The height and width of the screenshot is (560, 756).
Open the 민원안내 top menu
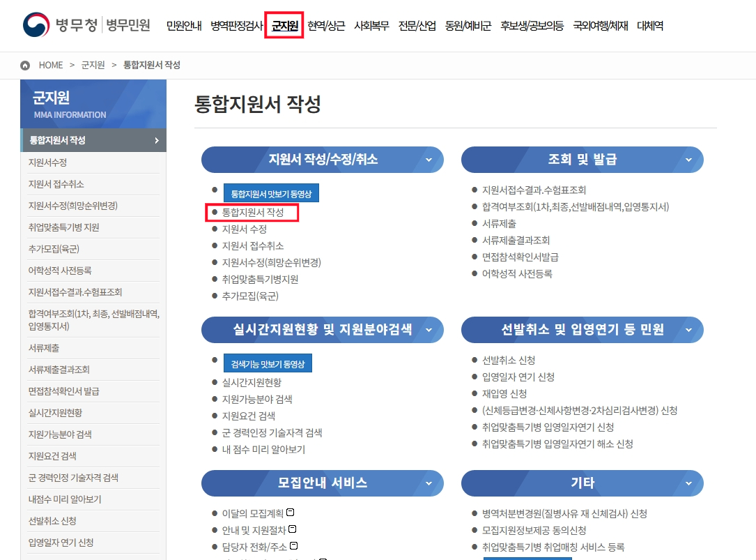pyautogui.click(x=184, y=26)
